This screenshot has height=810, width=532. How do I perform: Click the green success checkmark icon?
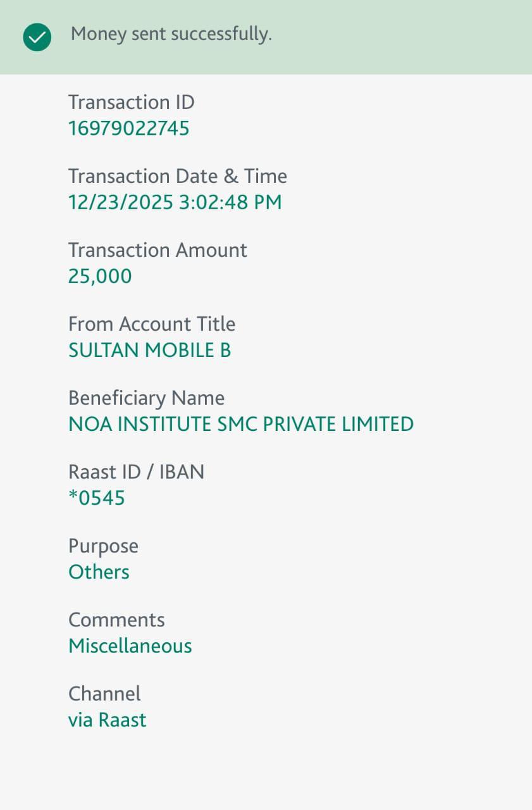[37, 37]
